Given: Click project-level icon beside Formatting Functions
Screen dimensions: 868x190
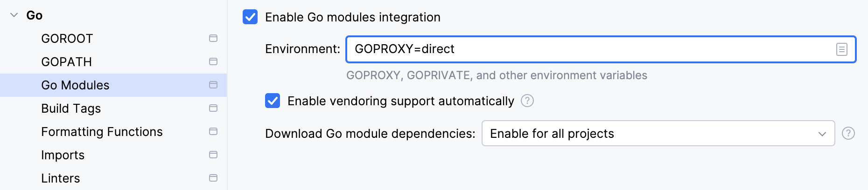Looking at the screenshot, I should point(213,131).
